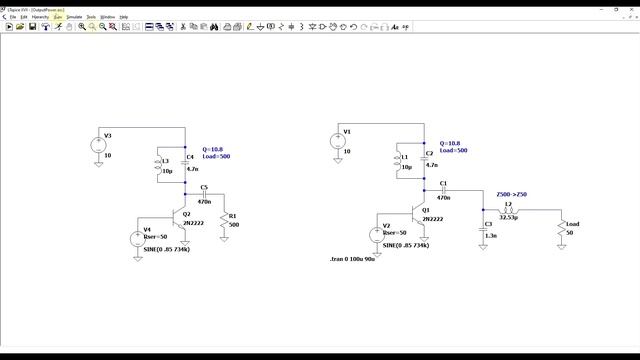The height and width of the screenshot is (360, 640).
Task: Select sine source V2 symbol
Action: click(377, 235)
